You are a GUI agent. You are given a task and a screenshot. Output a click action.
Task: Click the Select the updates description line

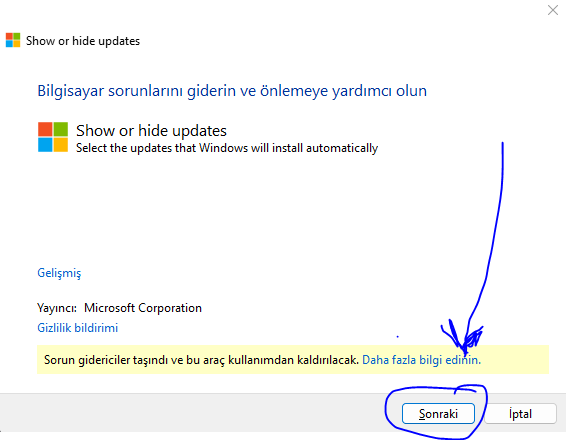227,148
